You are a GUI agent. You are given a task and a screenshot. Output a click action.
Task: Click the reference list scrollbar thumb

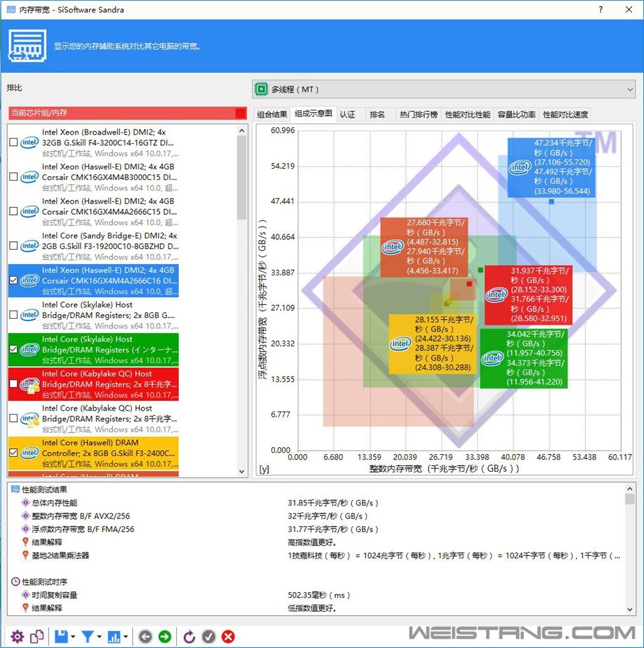[x=242, y=177]
